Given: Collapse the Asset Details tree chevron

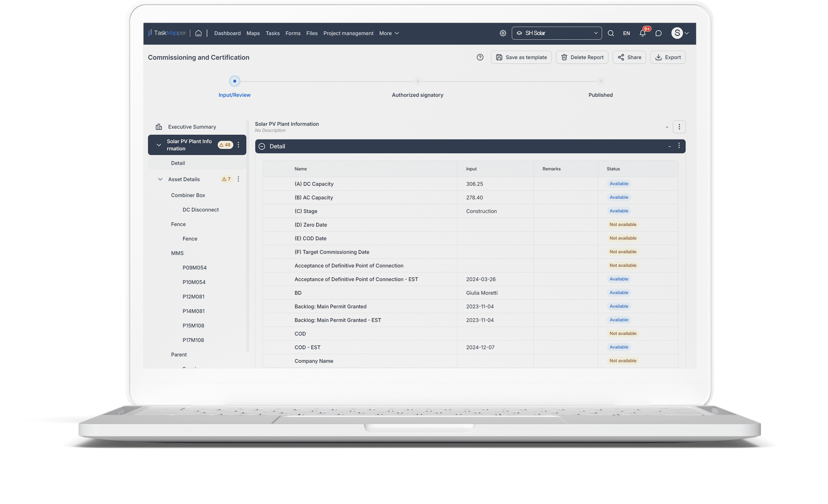Looking at the screenshot, I should 160,179.
